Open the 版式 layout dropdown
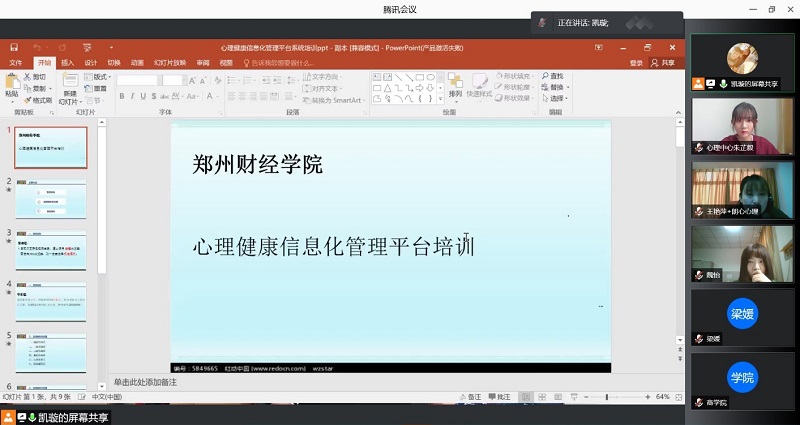Screen dimensions: 800x425 (x=98, y=77)
